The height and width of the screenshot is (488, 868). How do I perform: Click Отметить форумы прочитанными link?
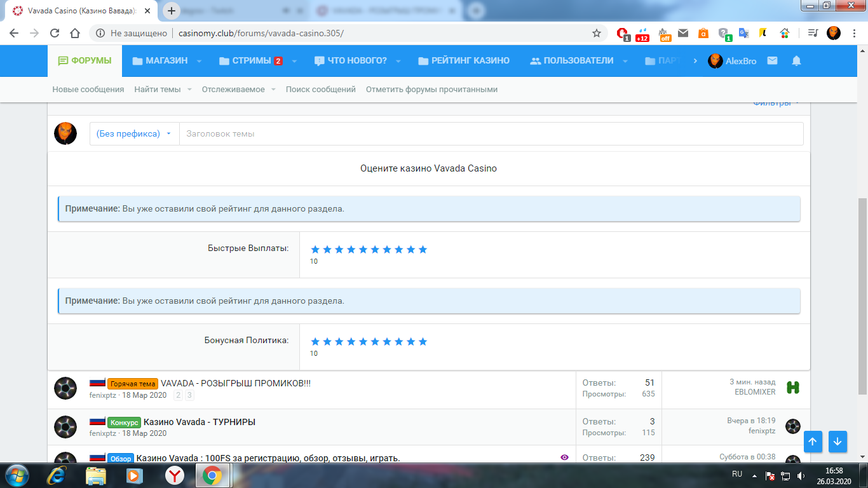coord(431,90)
